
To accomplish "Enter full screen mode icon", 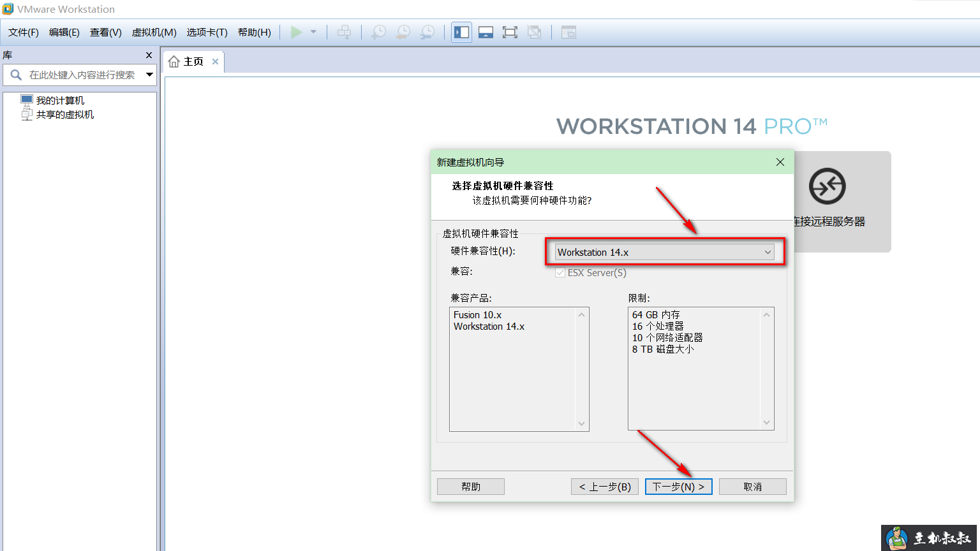I will (x=510, y=33).
